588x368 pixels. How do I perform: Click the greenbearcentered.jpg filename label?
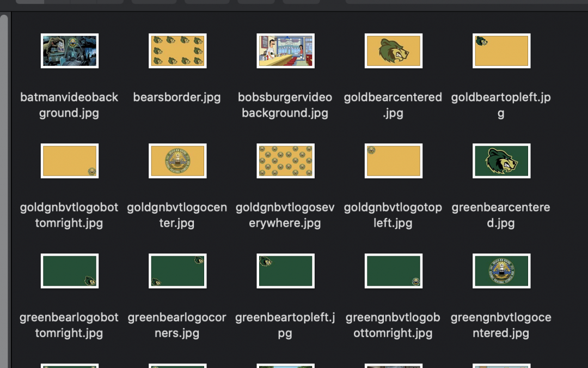click(501, 215)
